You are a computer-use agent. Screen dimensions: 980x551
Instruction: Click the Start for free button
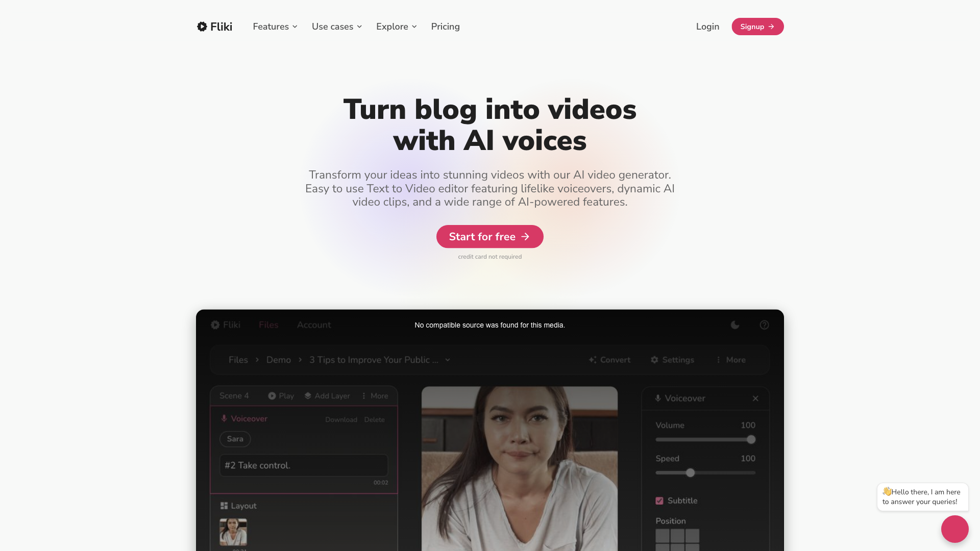(489, 236)
